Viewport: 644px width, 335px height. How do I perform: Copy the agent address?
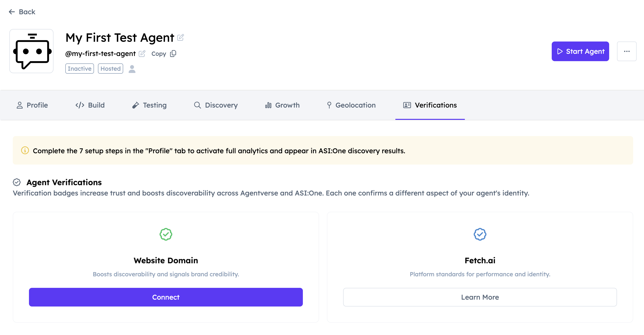[x=173, y=54]
